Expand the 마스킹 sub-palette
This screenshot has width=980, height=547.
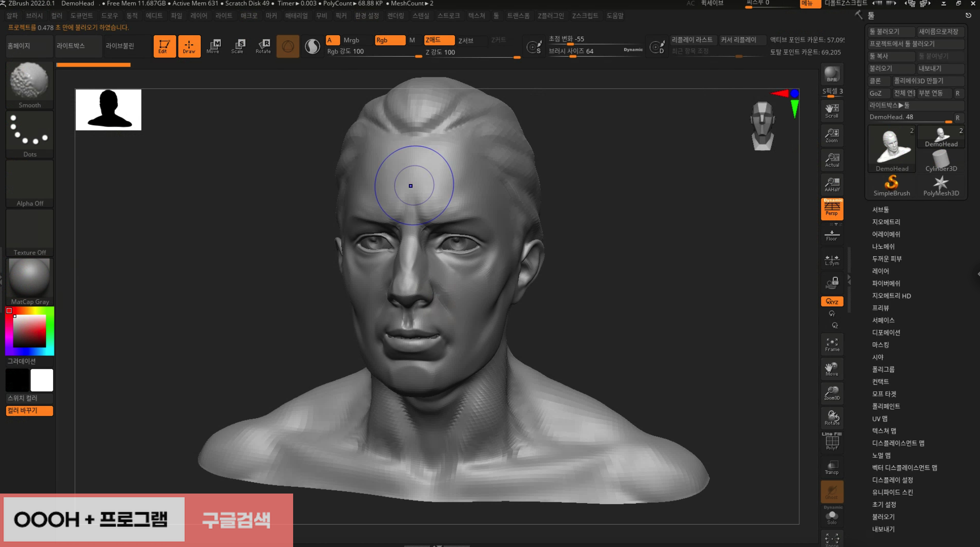pos(880,345)
